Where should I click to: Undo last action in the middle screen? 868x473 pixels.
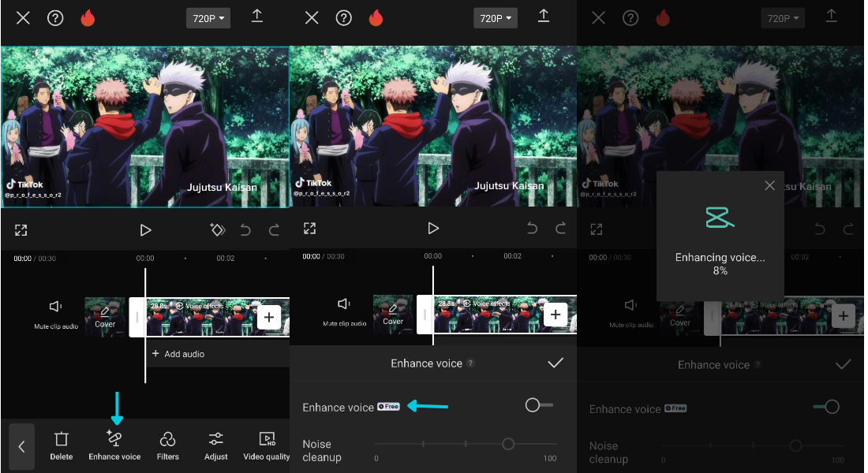pos(532,228)
